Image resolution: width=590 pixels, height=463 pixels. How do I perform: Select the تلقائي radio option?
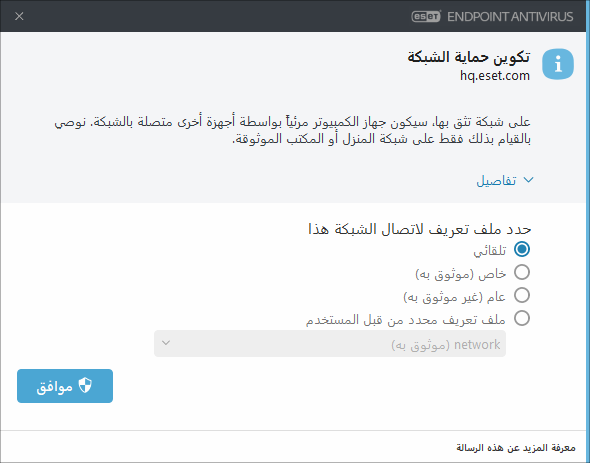pyautogui.click(x=522, y=249)
